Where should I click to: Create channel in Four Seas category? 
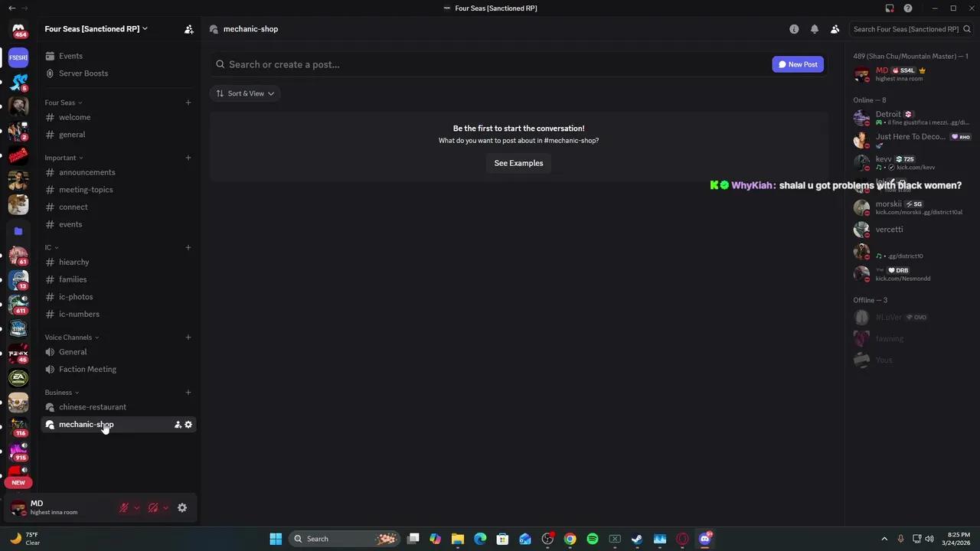188,103
